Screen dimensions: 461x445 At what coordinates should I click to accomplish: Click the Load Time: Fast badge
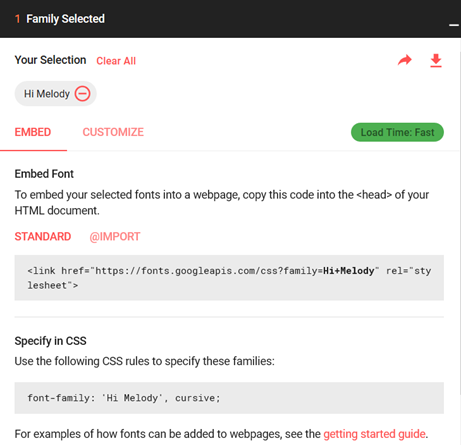tap(397, 132)
